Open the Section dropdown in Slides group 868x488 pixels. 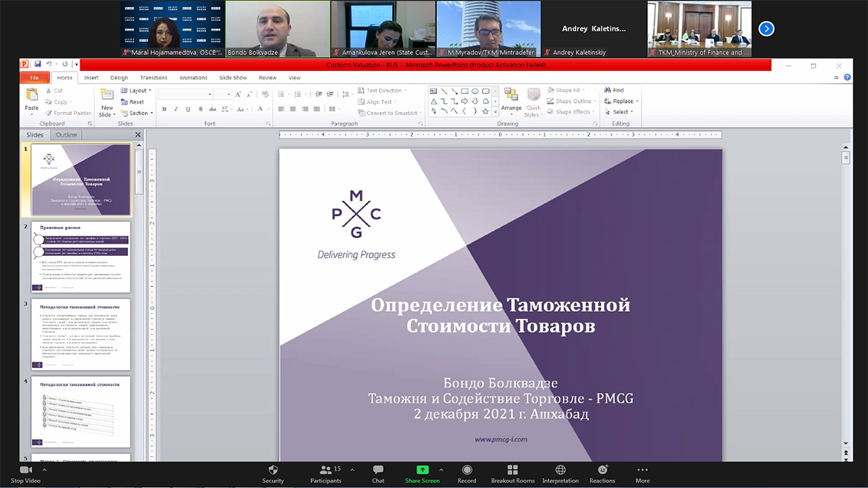pyautogui.click(x=138, y=113)
